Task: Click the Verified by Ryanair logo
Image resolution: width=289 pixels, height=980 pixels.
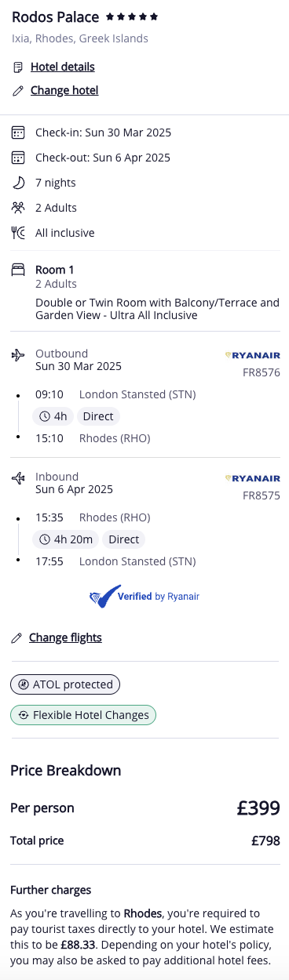Action: (144, 596)
